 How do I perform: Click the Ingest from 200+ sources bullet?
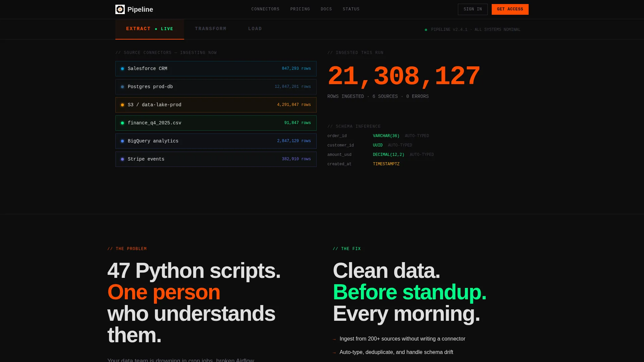(x=402, y=339)
